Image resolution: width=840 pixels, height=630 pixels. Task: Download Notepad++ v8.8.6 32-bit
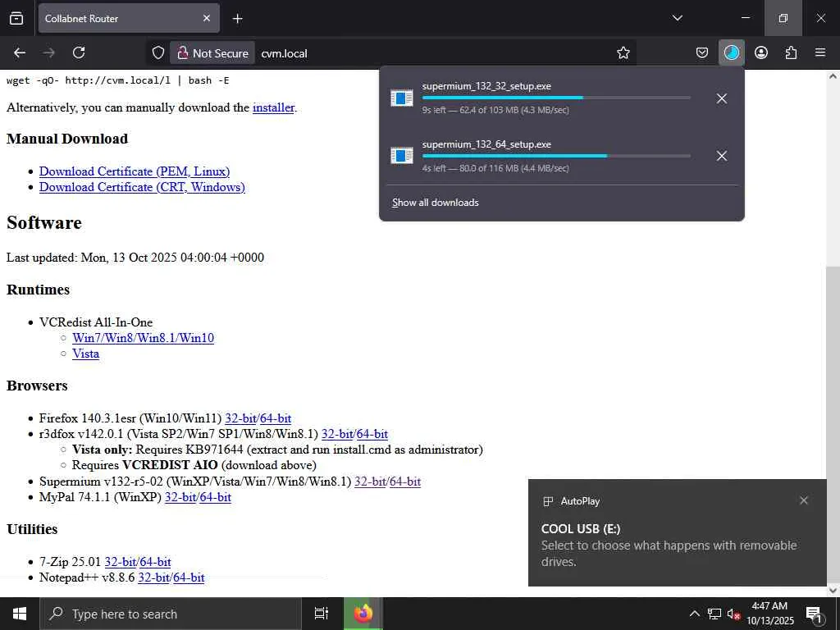[x=153, y=577]
